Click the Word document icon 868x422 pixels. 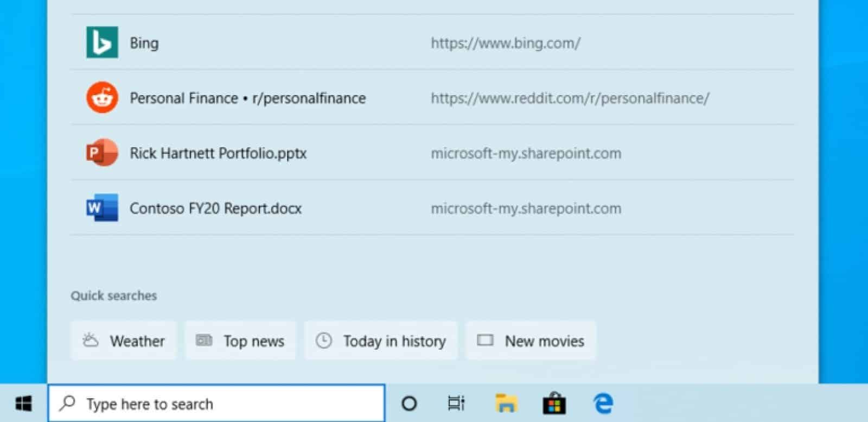point(102,208)
